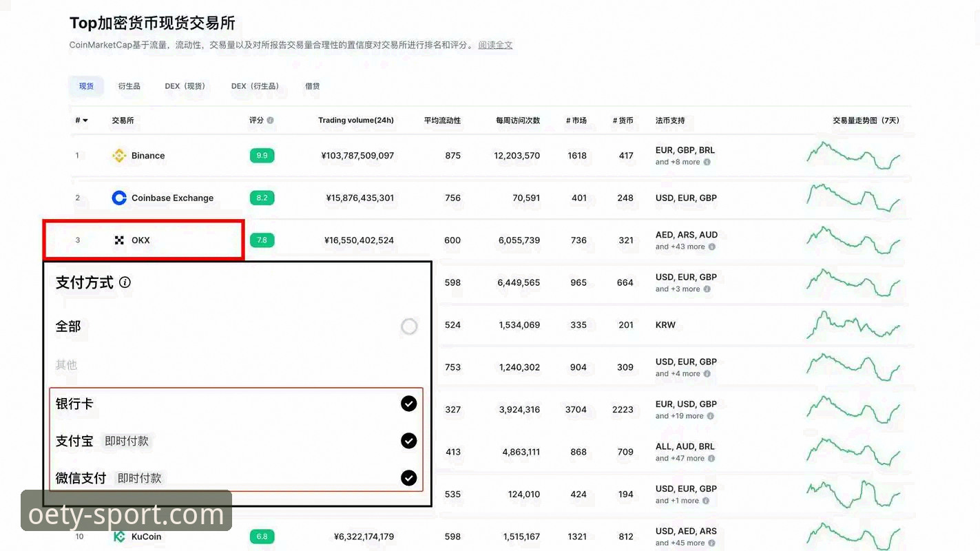This screenshot has height=551, width=980.
Task: Click the "USD, AED, ARS" fiat text
Action: [686, 531]
